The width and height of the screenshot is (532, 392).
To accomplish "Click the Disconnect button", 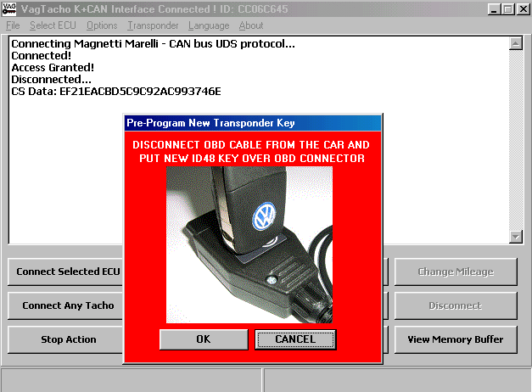I will point(456,305).
